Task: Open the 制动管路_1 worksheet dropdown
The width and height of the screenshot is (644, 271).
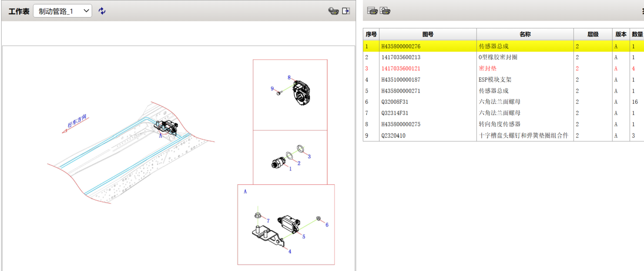Action: click(63, 11)
